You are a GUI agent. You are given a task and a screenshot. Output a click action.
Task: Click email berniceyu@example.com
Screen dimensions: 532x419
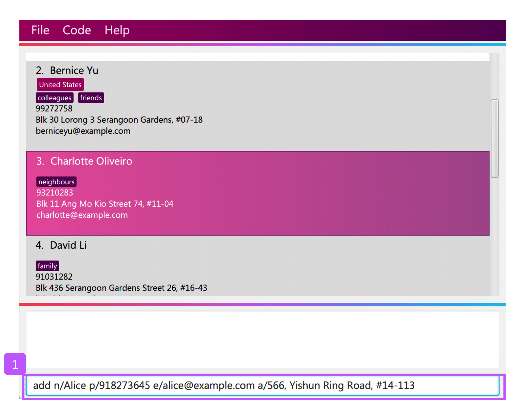[x=83, y=131]
